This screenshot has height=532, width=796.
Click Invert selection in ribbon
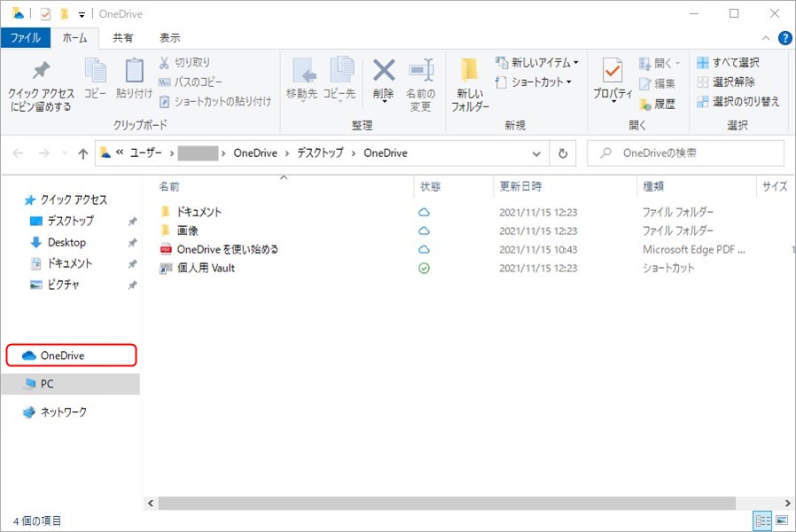738,102
